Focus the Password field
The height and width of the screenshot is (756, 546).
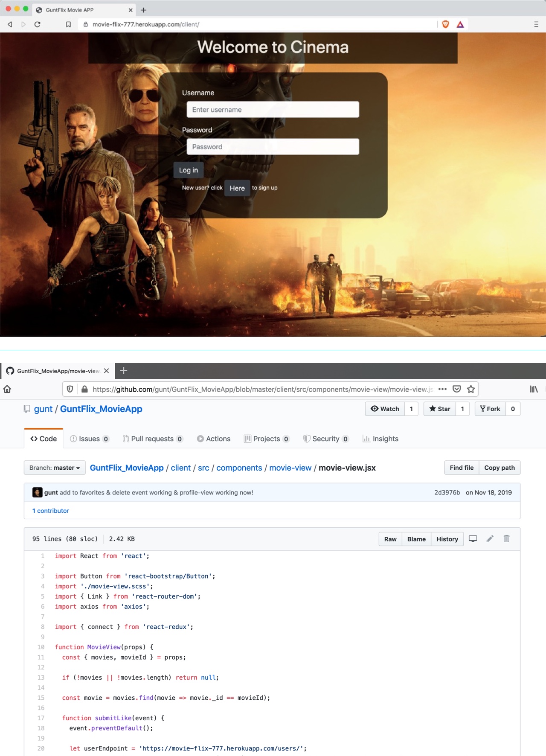tap(273, 147)
